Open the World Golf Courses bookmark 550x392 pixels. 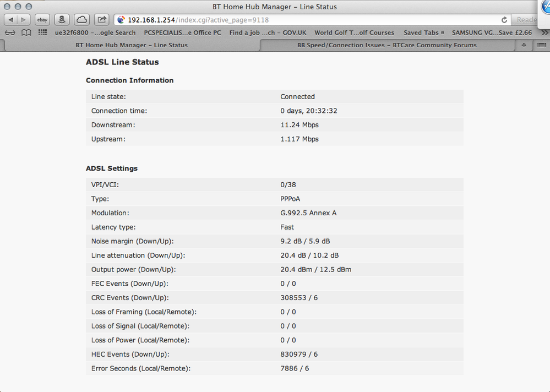point(354,32)
